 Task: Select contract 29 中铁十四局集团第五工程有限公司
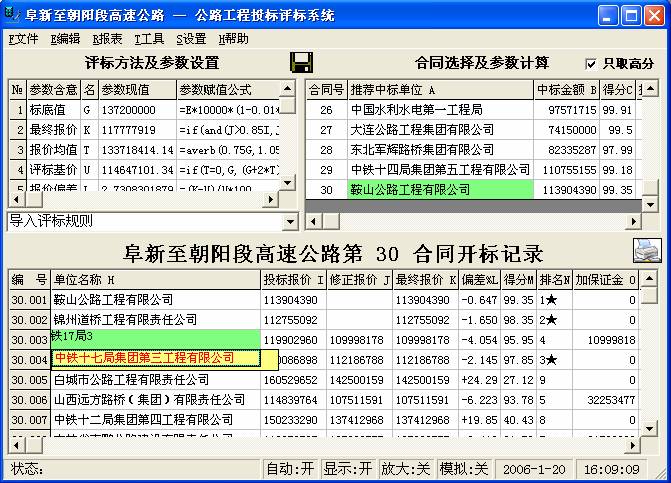click(474, 170)
